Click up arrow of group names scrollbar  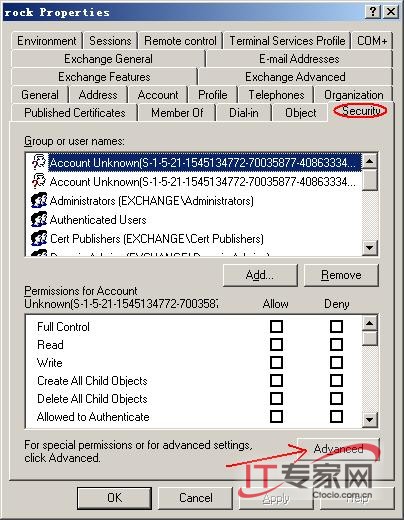(369, 161)
